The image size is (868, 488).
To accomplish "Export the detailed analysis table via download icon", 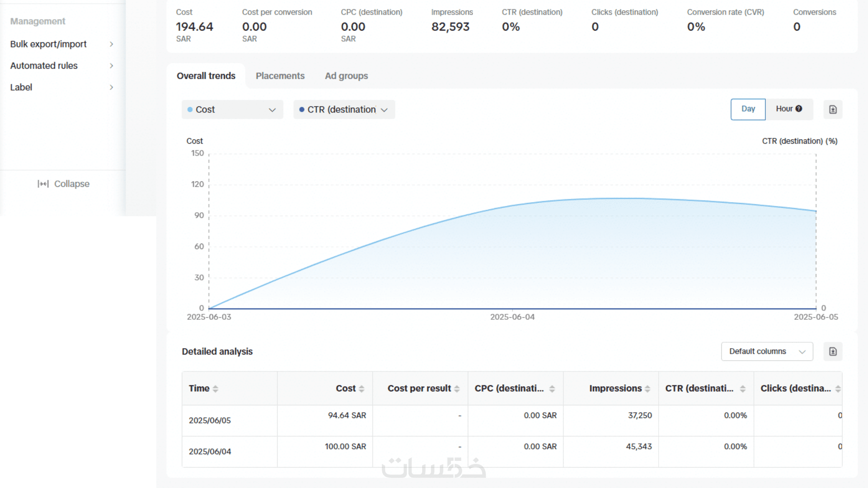I will point(832,352).
